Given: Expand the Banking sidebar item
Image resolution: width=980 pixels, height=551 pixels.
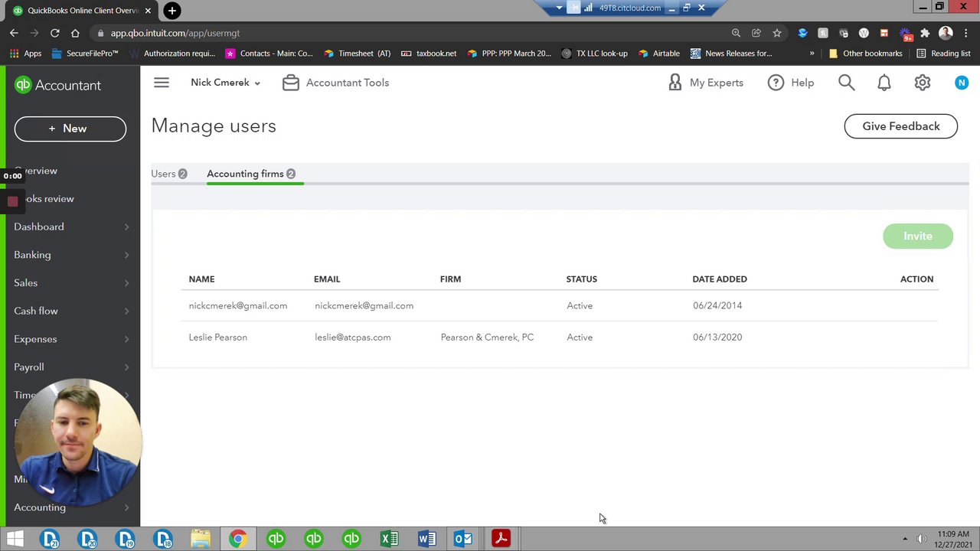Looking at the screenshot, I should tap(70, 255).
